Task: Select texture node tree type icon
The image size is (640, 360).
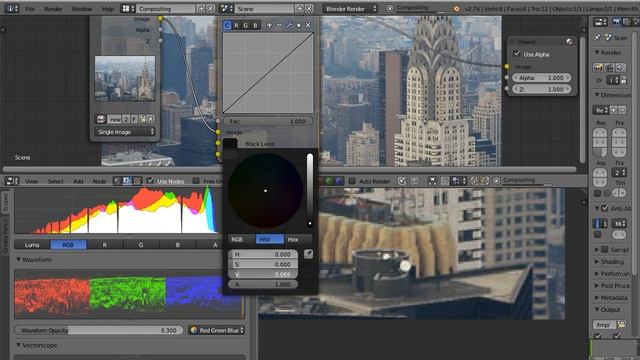Action: pyautogui.click(x=137, y=181)
